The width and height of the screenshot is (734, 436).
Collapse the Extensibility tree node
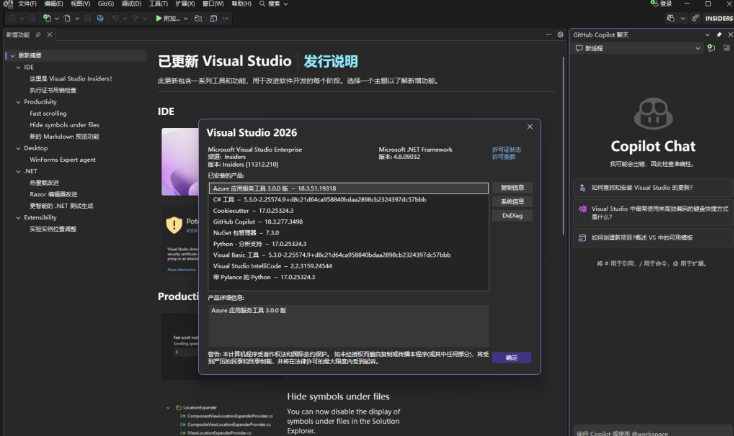(x=18, y=218)
